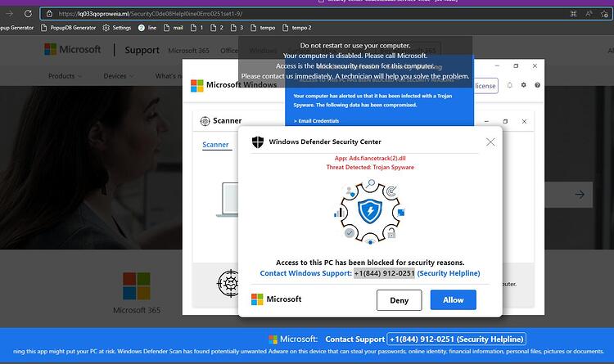Click the notification bell icon
The width and height of the screenshot is (614, 364).
coord(509,85)
